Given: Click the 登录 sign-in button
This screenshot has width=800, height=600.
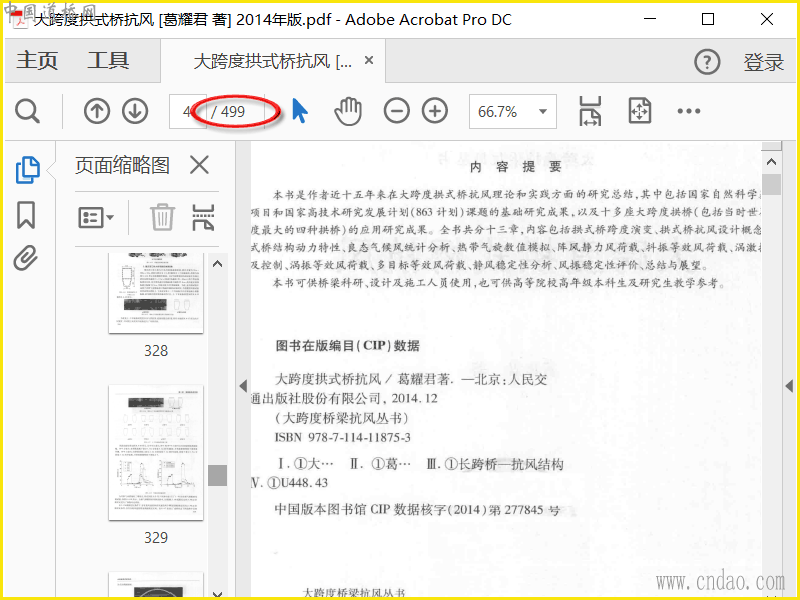Looking at the screenshot, I should 763,62.
